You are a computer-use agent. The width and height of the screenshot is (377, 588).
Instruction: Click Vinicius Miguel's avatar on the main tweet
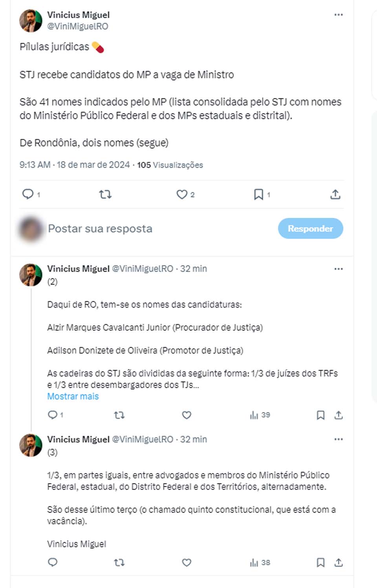(x=31, y=20)
